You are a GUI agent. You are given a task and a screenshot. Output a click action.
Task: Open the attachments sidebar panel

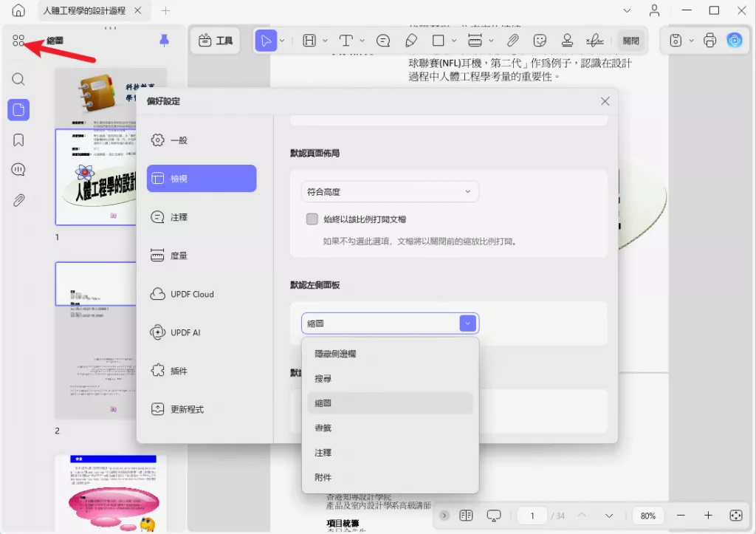[18, 200]
